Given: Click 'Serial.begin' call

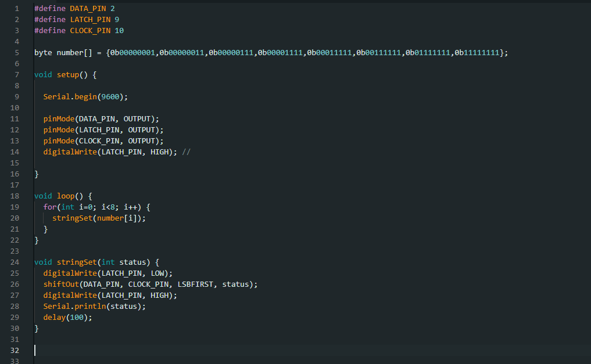Looking at the screenshot, I should (70, 97).
